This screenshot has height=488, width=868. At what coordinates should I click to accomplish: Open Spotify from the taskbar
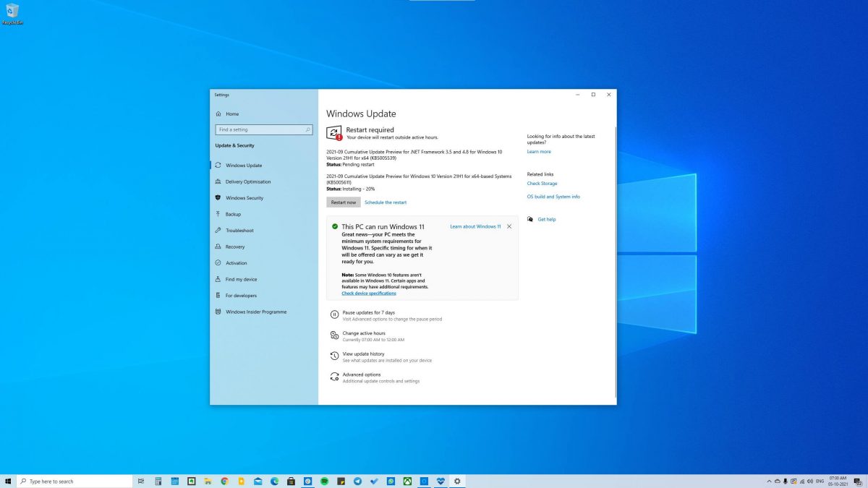[x=323, y=480]
